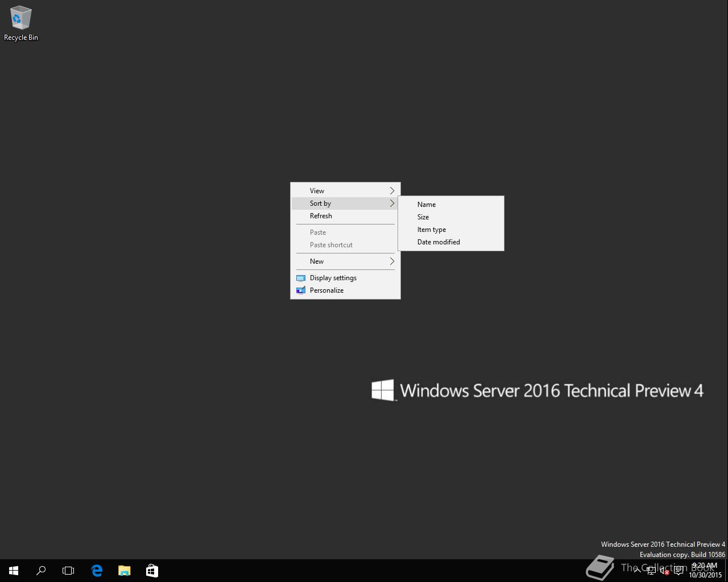728x582 pixels.
Task: Choose Refresh from the context menu
Action: pos(345,216)
